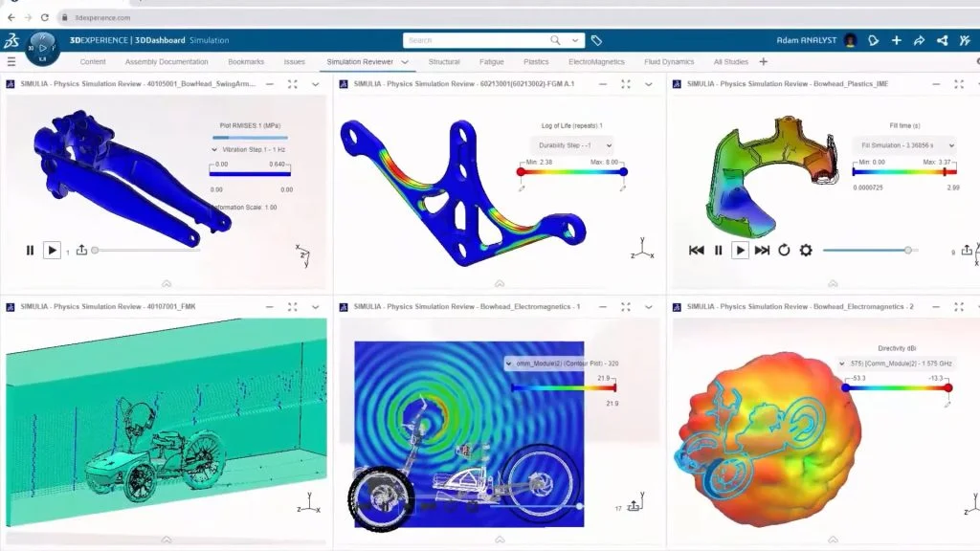This screenshot has height=551, width=980.
Task: Click the share arrow icon in header
Action: [x=919, y=40]
